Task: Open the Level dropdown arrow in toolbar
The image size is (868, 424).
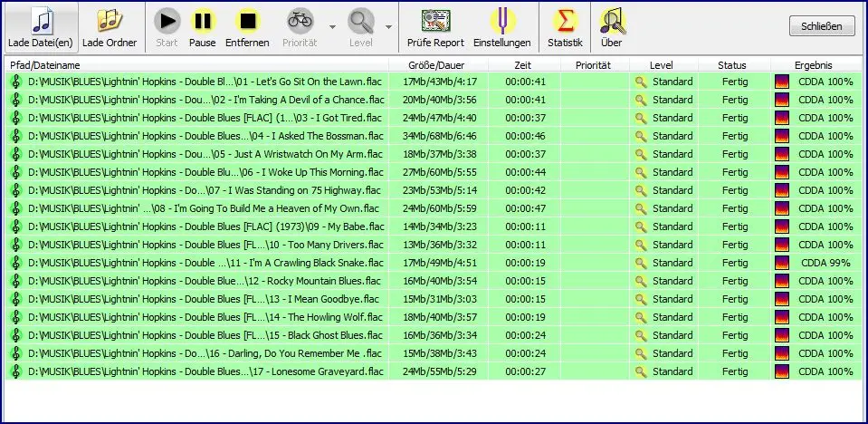Action: tap(388, 26)
